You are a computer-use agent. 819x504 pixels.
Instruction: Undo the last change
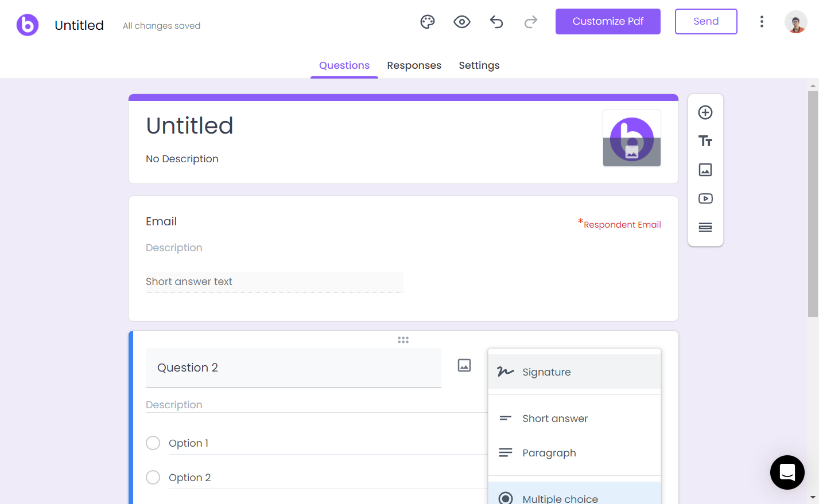[x=496, y=22]
